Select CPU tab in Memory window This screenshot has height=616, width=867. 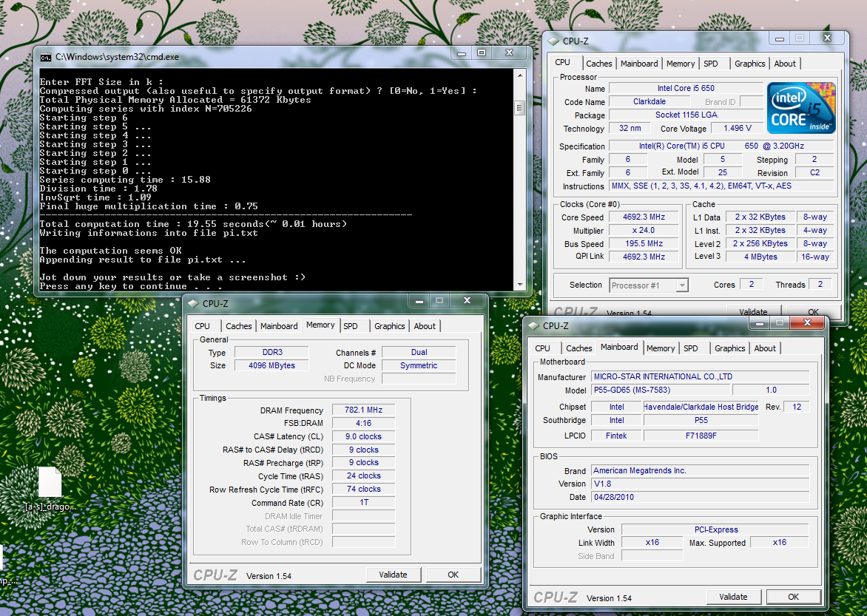[203, 326]
